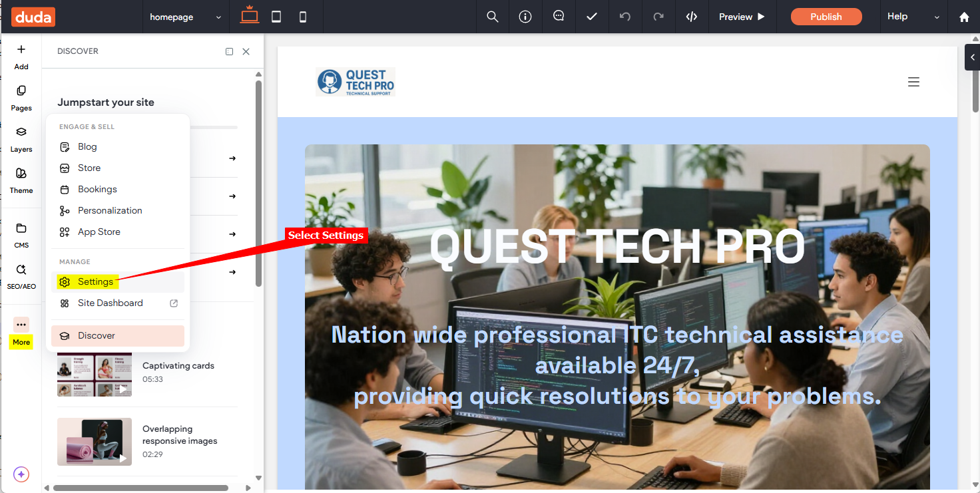Screen dimensions: 980x493
Task: Publish the site
Action: [826, 17]
